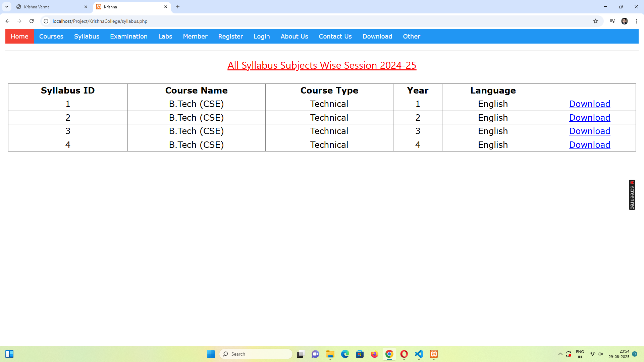Open the Chrome profile avatar
The width and height of the screenshot is (644, 362).
[x=625, y=21]
